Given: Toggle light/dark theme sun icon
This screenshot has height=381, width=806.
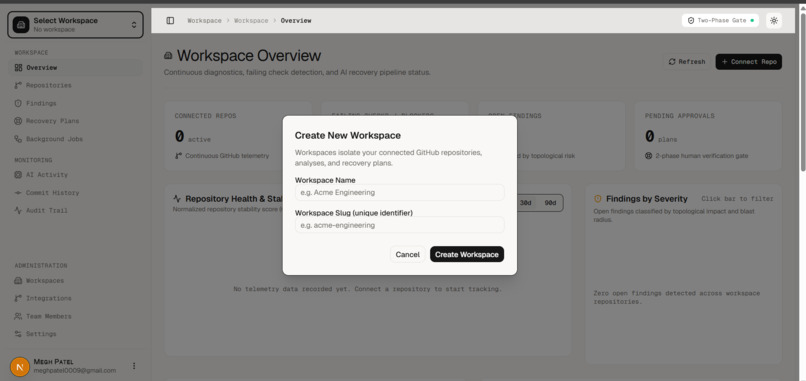Looking at the screenshot, I should pyautogui.click(x=774, y=21).
